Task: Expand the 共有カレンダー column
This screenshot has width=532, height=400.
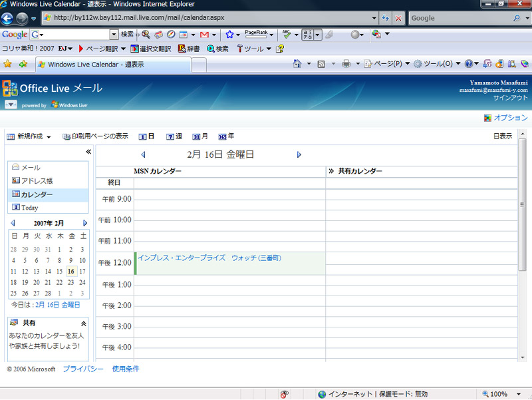Action: 331,171
